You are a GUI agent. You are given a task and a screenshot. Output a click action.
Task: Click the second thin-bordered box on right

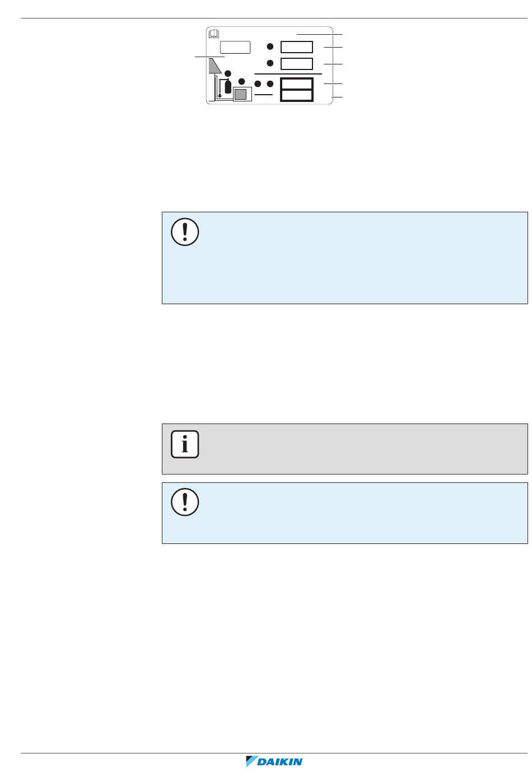click(297, 63)
